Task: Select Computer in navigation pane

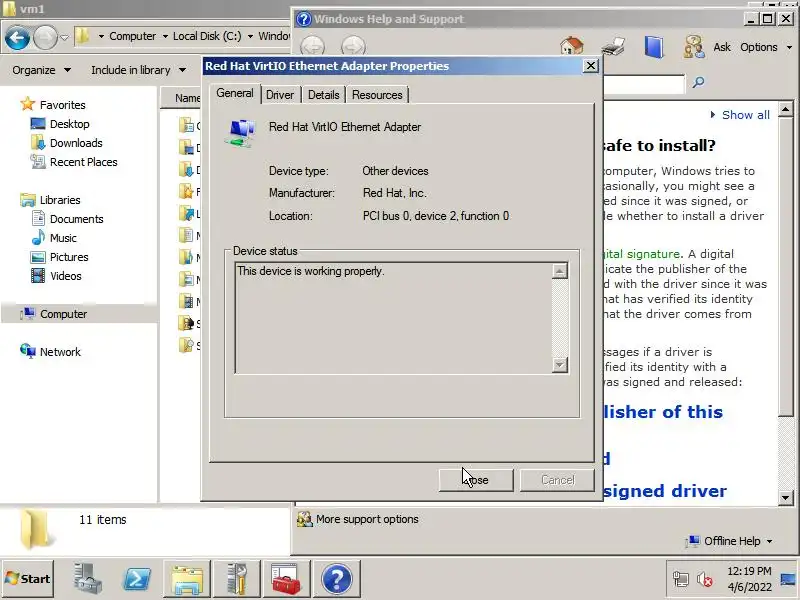Action: click(63, 314)
